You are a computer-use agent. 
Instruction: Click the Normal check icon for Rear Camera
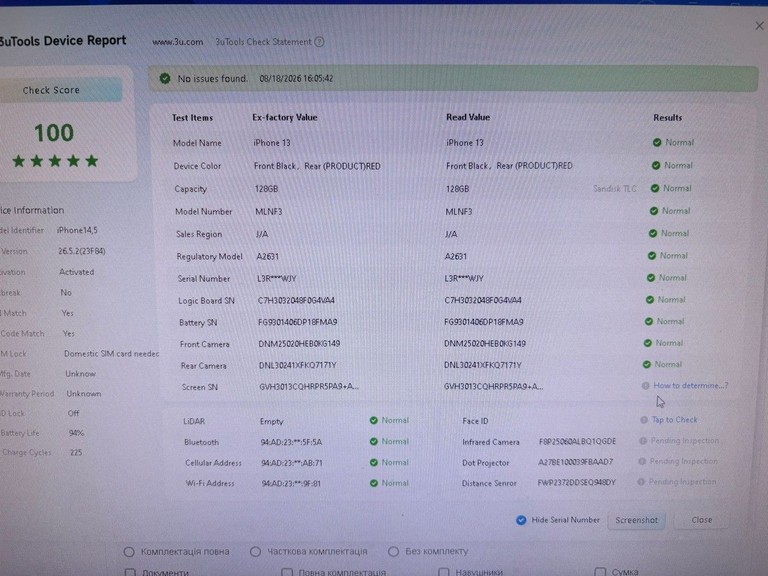[x=647, y=364]
